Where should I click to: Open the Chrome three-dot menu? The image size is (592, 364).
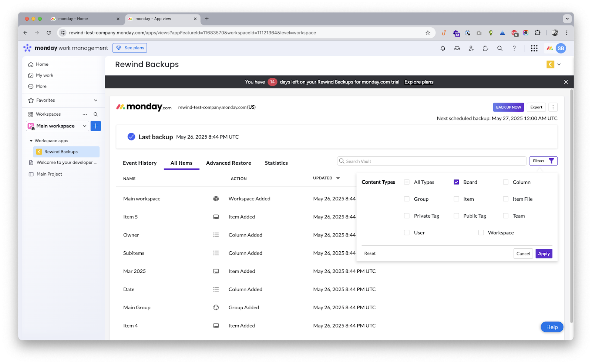[566, 33]
